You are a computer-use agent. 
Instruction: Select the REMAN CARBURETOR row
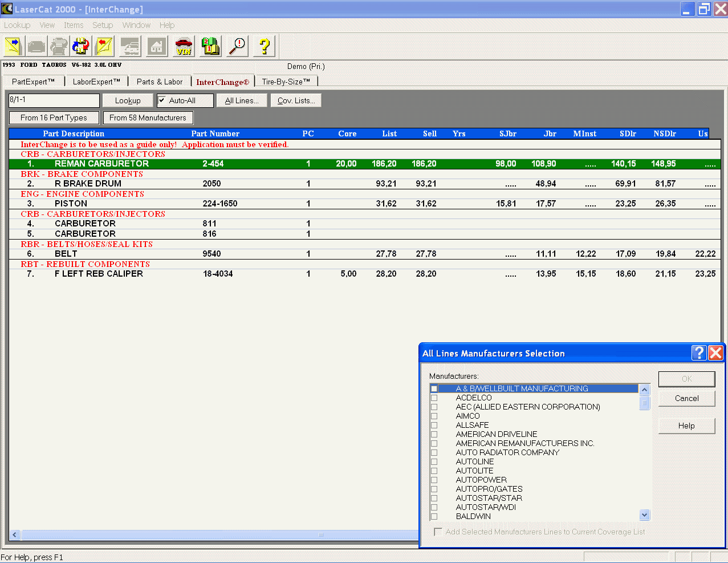(365, 164)
